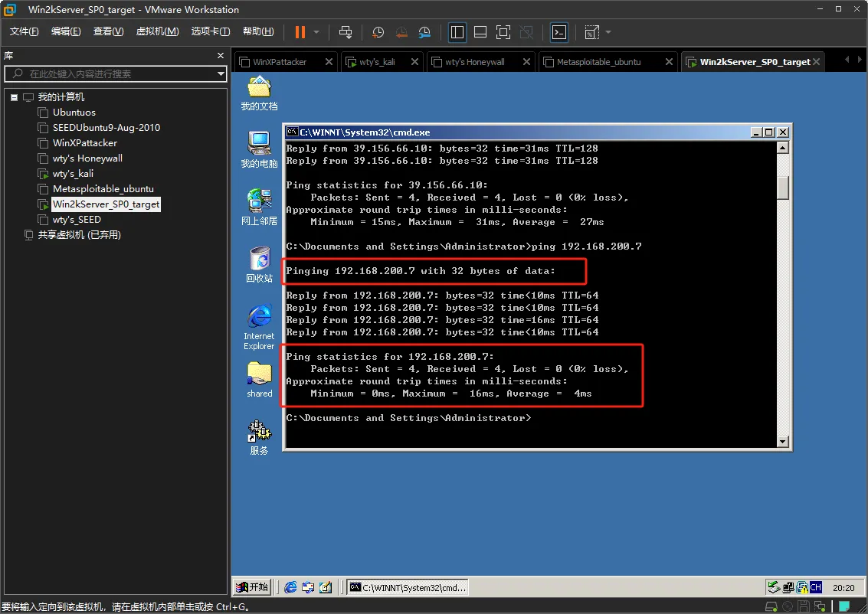
Task: Take a snapshot using the clock snapshot icon
Action: (x=378, y=32)
